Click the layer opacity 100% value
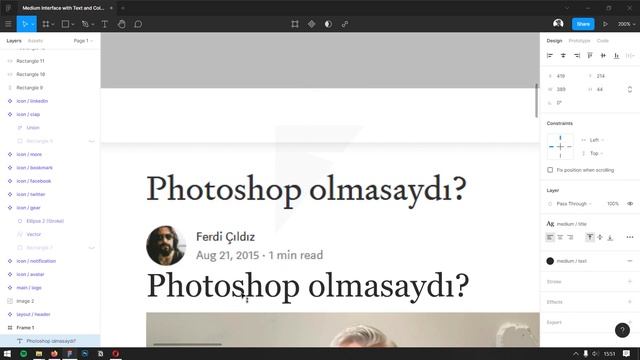 [x=613, y=203]
